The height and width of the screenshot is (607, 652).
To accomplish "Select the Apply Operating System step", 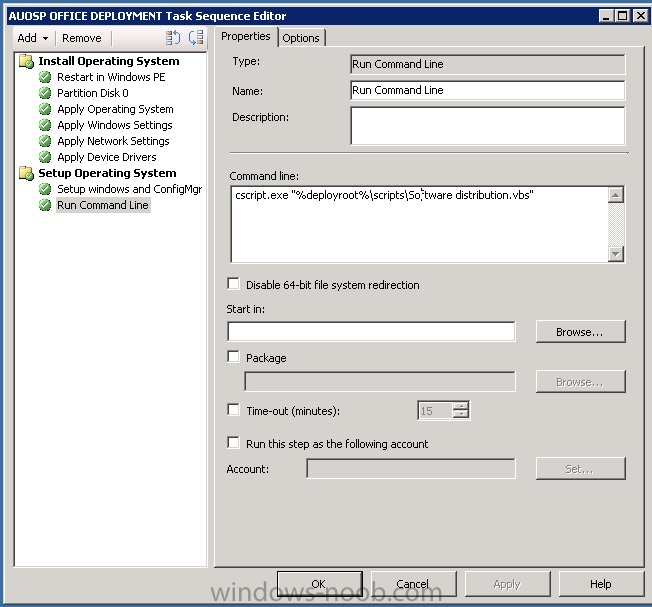I will [x=115, y=109].
